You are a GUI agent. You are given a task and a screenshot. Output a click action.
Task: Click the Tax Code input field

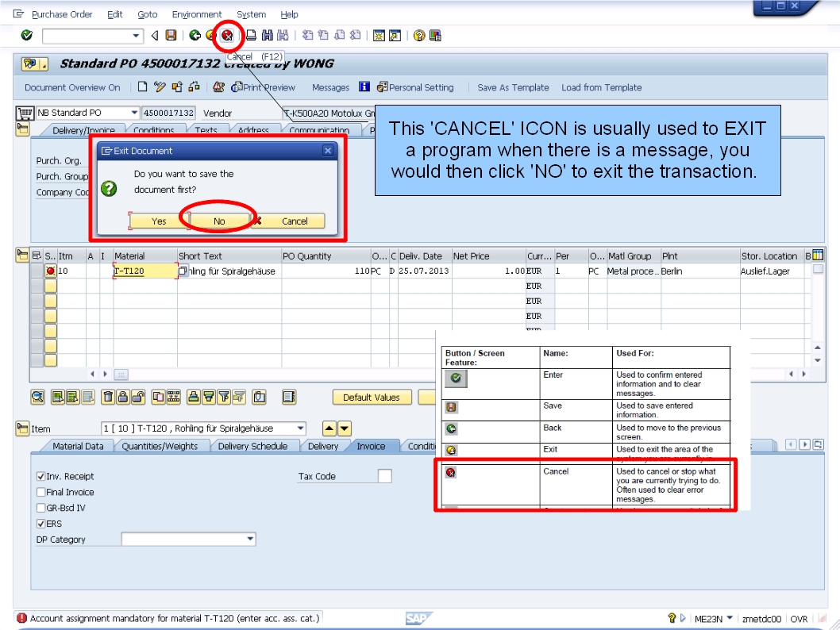pos(384,476)
